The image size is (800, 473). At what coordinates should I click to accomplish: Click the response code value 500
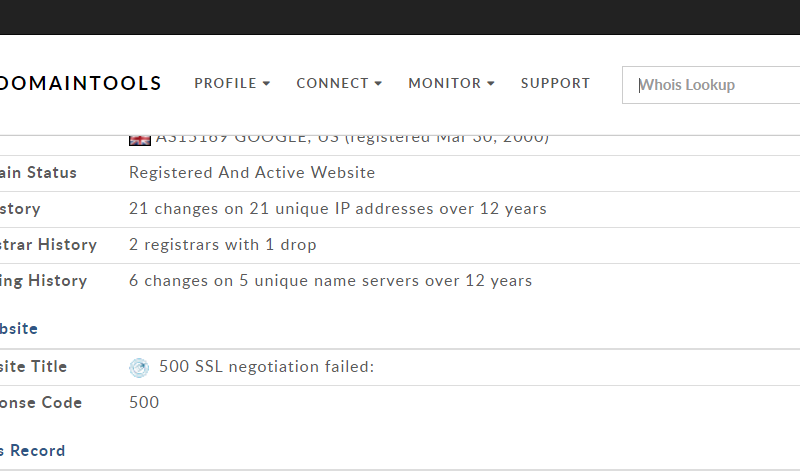tap(144, 403)
